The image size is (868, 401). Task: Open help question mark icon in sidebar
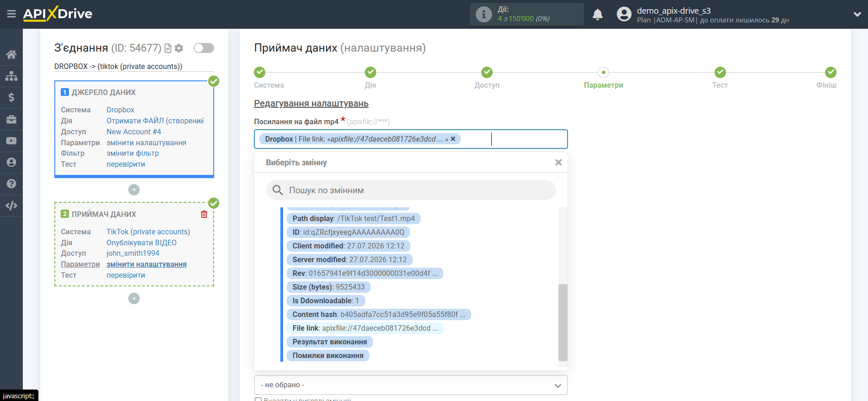pos(11,184)
